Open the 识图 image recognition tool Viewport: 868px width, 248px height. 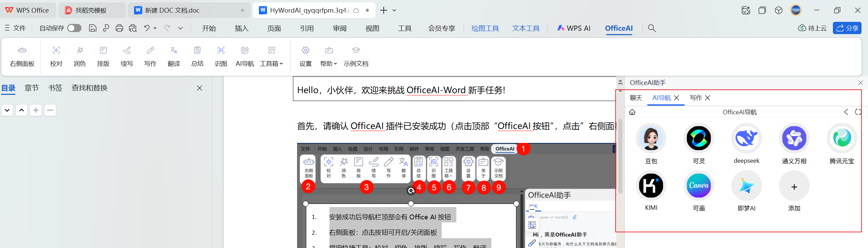point(221,56)
